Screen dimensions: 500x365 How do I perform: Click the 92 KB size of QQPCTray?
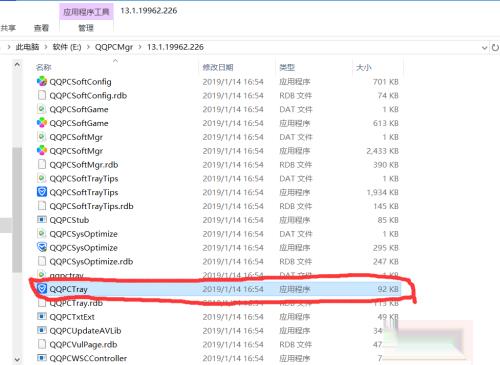pyautogui.click(x=388, y=289)
